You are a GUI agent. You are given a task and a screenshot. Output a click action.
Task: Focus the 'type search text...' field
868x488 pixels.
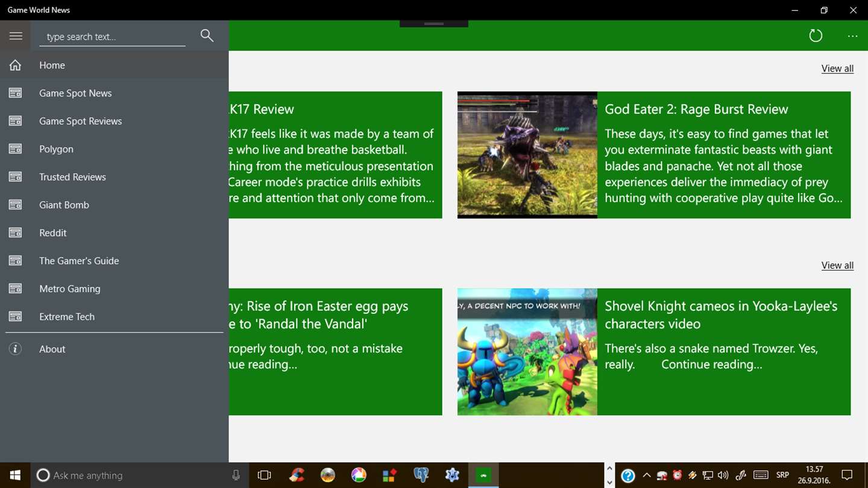[113, 37]
